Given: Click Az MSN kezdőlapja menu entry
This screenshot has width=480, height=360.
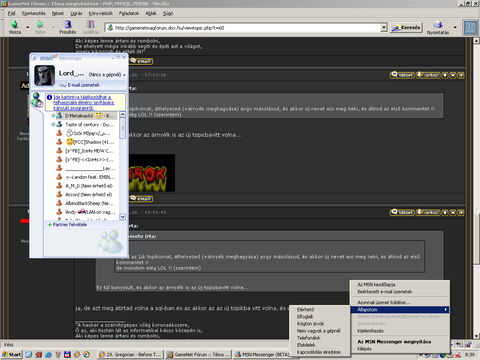Looking at the screenshot, I should [x=400, y=285].
